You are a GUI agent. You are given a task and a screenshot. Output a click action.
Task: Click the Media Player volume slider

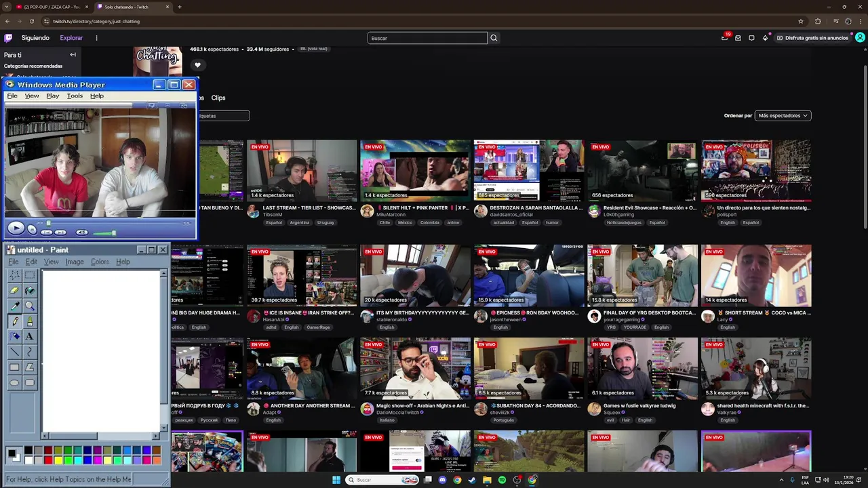[104, 232]
